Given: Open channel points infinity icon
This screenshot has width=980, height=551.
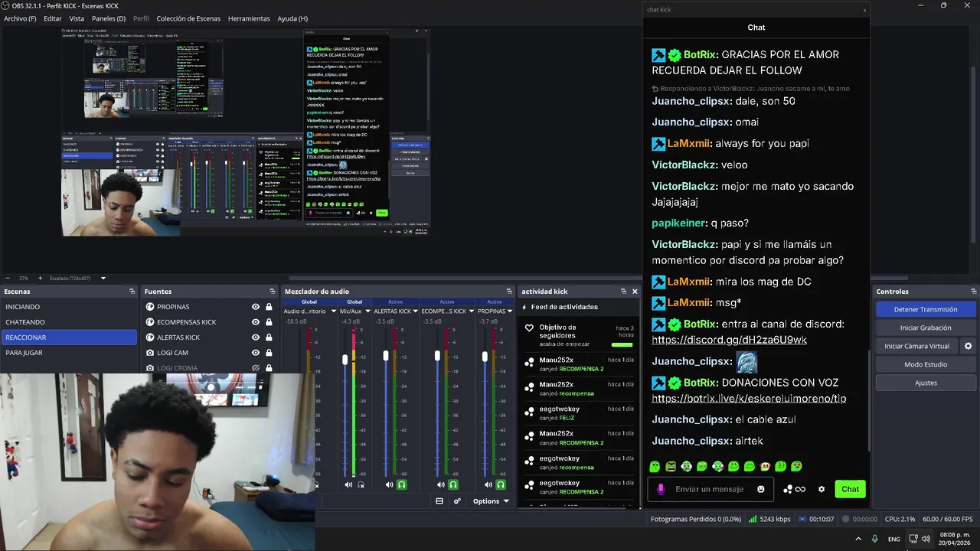Looking at the screenshot, I should click(800, 489).
